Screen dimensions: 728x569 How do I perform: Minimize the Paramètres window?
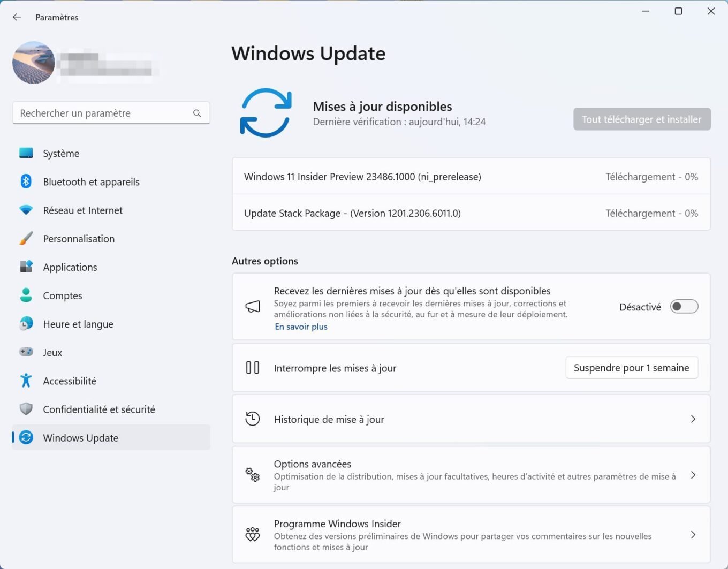[x=646, y=11]
